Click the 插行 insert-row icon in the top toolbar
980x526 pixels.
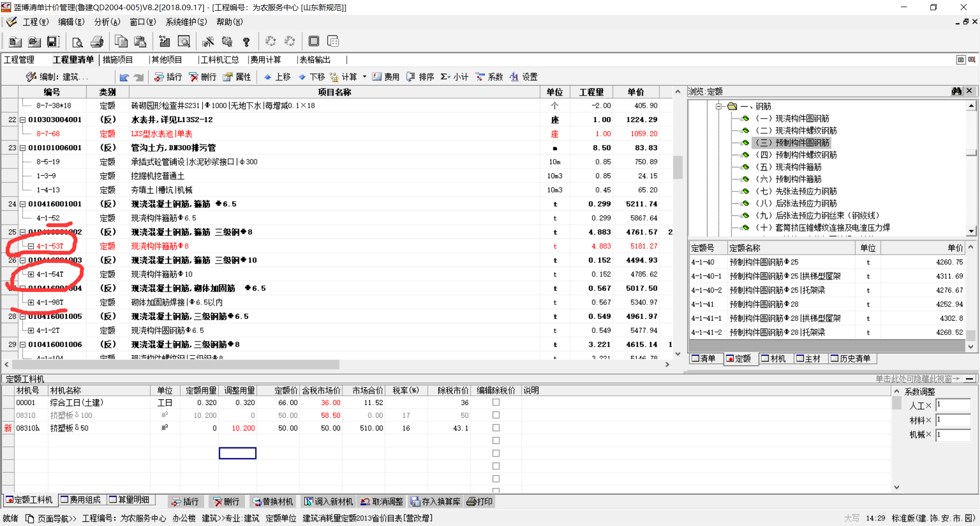159,77
